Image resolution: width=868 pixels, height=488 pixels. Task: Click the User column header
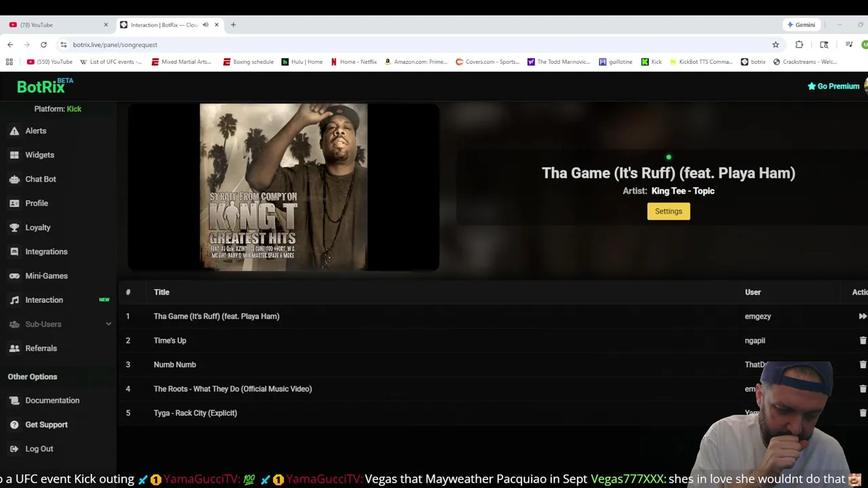(x=753, y=292)
